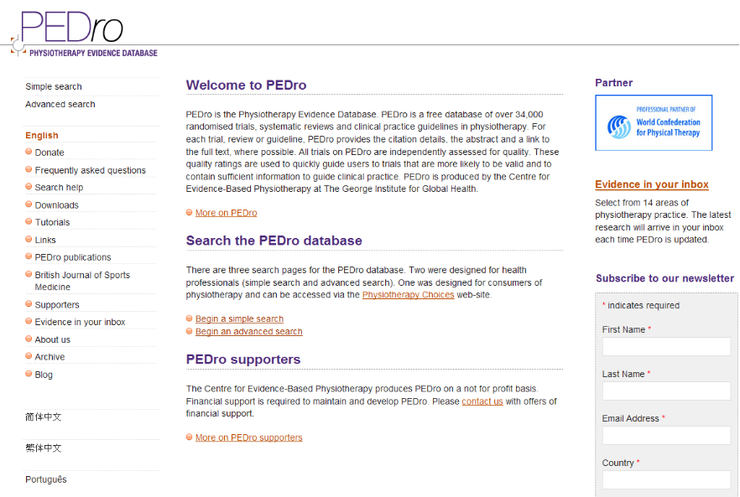
Task: Open More on PEDro supporters link
Action: 248,437
